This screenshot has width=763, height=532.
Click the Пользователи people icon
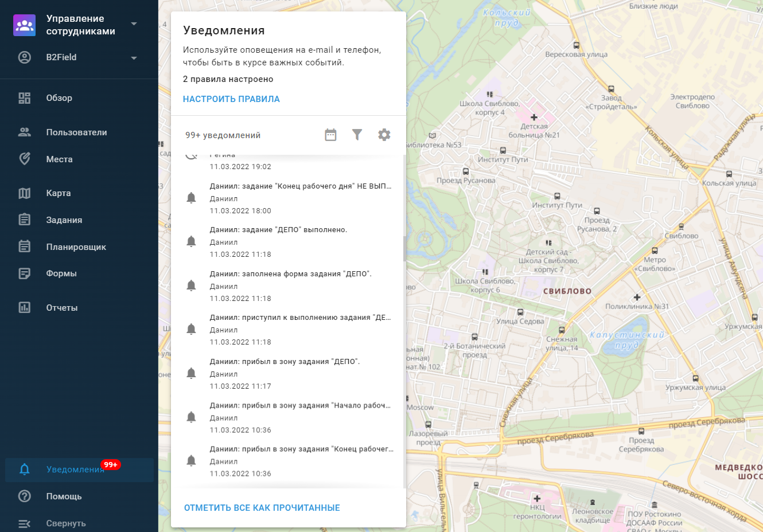coord(25,132)
